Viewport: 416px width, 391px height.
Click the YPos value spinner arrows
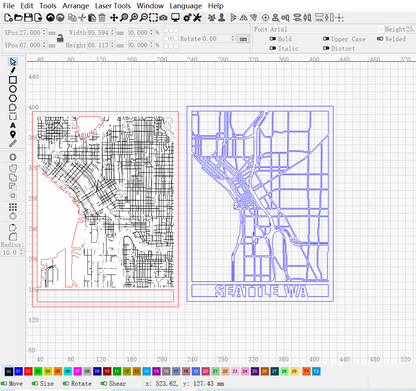coord(44,45)
